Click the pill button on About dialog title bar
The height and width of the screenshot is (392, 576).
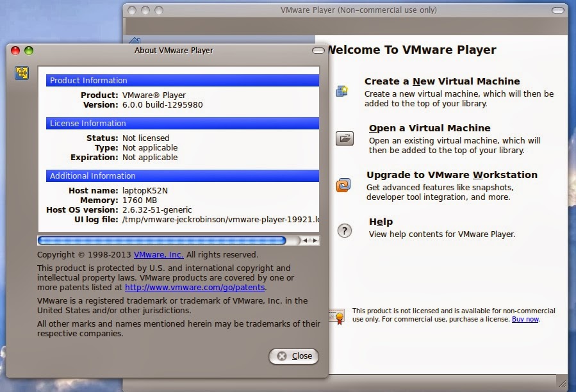[x=318, y=51]
